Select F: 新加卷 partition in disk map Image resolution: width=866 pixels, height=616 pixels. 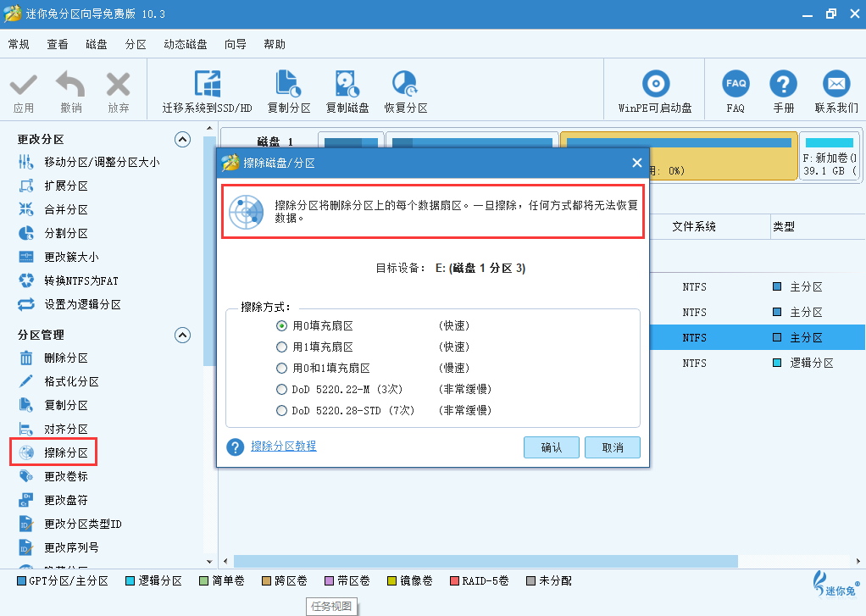click(x=830, y=155)
